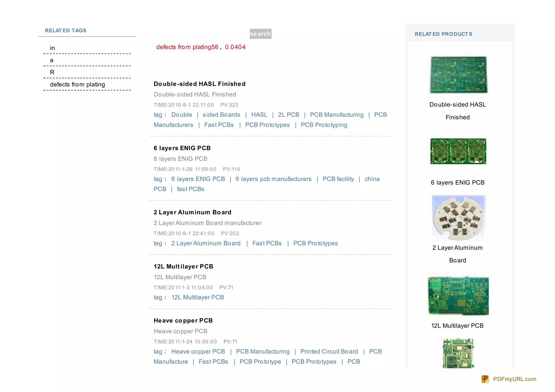Viewport: 555px width, 392px height.
Task: Click the 'Printed Circuit Board' tag link
Action: pos(329,352)
